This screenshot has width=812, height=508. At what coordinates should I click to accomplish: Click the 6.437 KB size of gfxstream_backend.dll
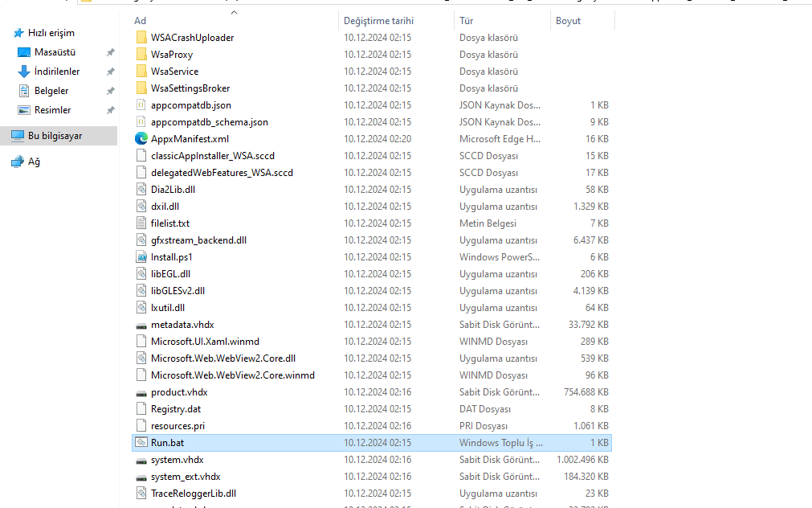tap(591, 240)
